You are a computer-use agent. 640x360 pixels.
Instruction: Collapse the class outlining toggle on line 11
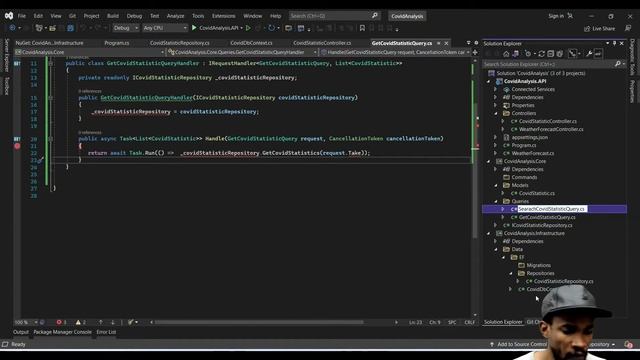50,64
